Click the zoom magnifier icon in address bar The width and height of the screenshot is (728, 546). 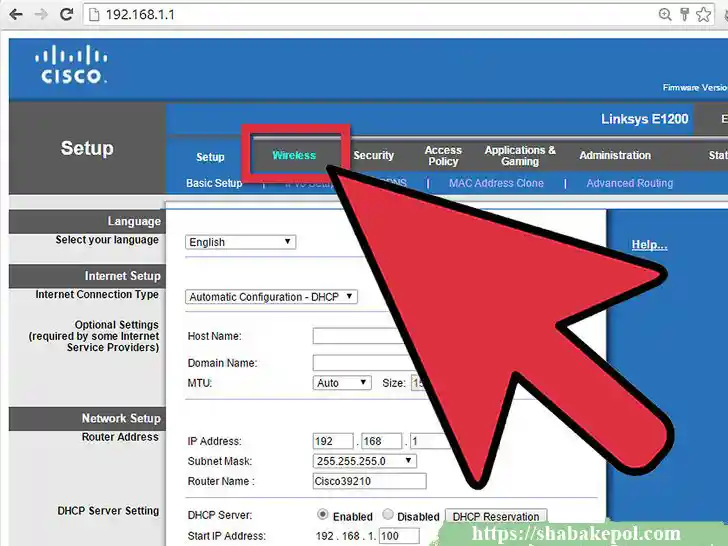665,14
